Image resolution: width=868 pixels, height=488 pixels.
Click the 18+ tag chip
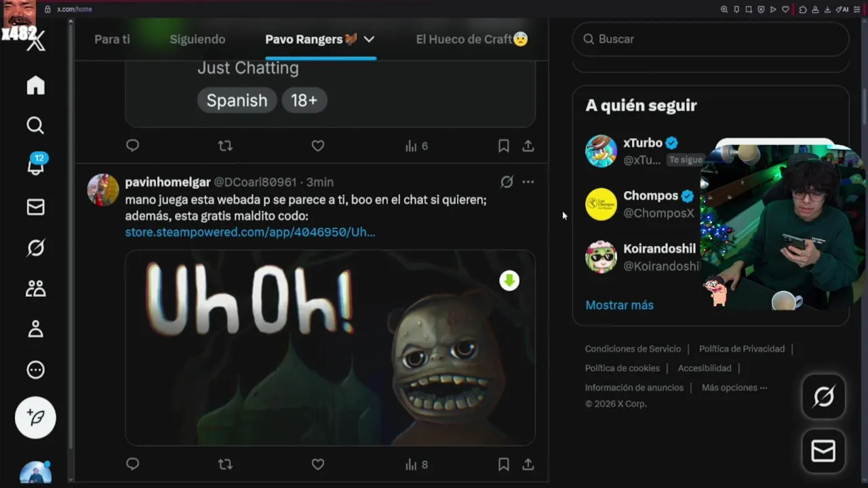click(x=304, y=100)
